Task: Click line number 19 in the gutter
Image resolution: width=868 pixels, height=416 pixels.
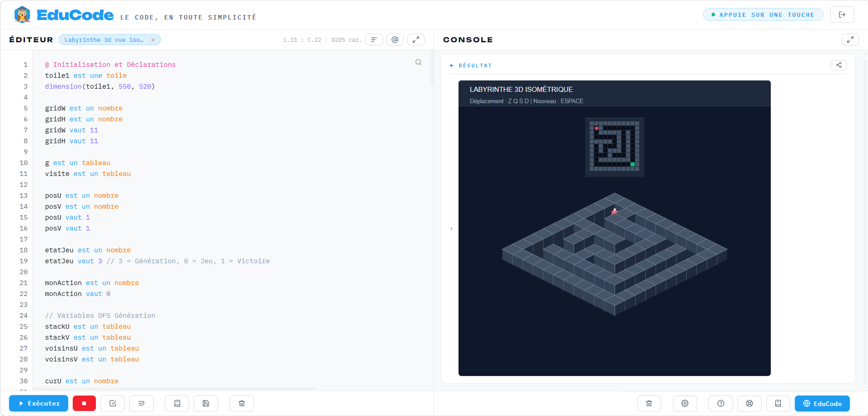Action: click(x=24, y=261)
